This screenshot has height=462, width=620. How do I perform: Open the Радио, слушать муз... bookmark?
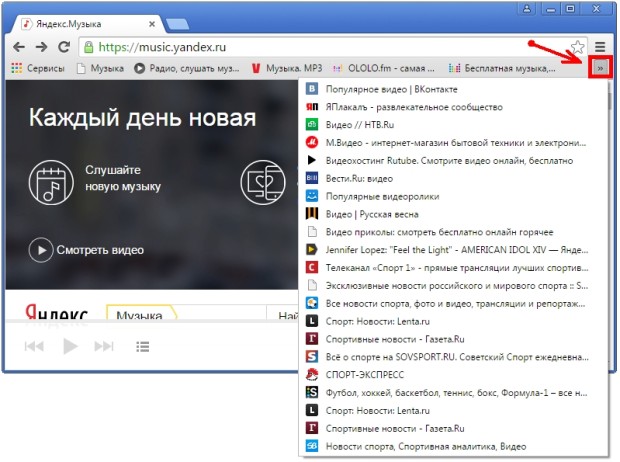pyautogui.click(x=187, y=68)
